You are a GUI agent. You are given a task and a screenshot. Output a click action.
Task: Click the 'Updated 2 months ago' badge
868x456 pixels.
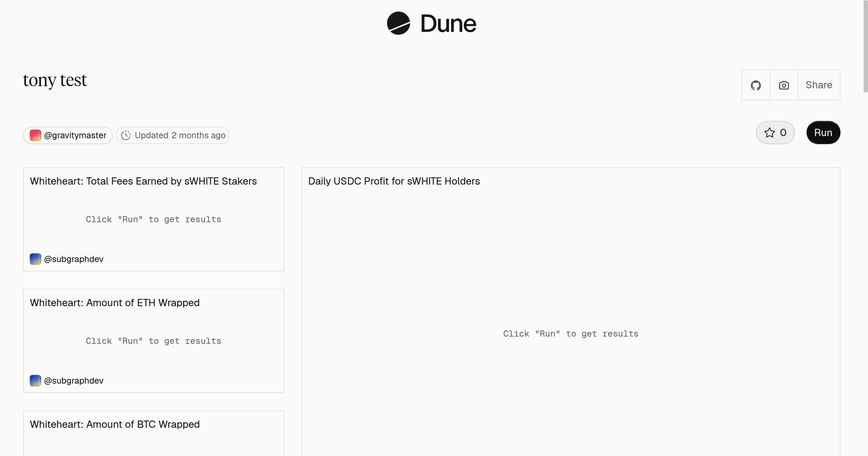point(173,135)
